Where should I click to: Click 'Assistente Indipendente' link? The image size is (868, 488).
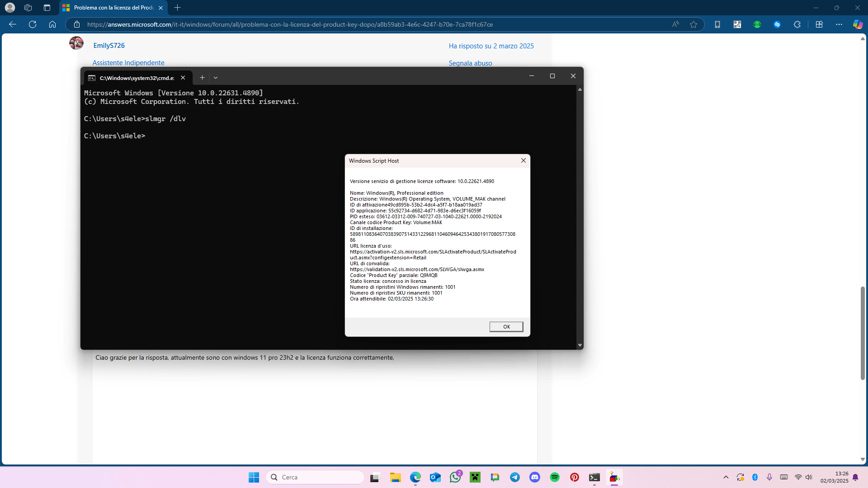128,63
